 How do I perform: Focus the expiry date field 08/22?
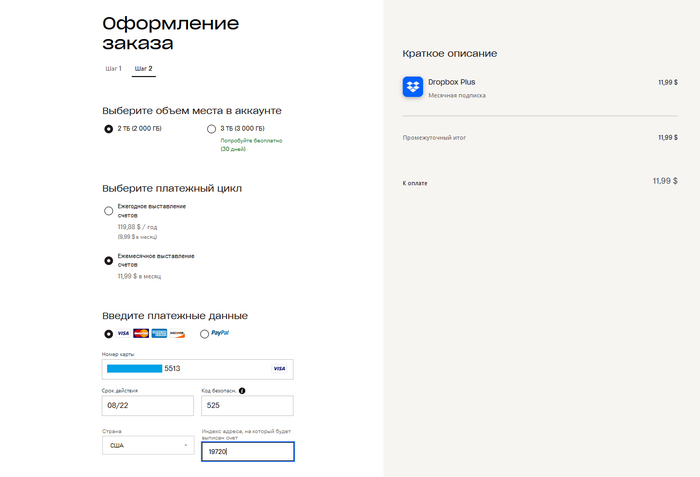tap(148, 405)
